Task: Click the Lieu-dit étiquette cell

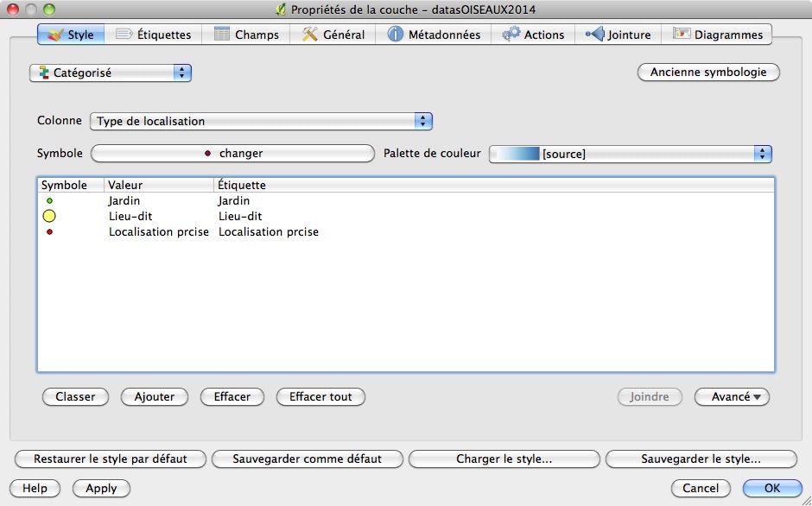Action: 240,216
